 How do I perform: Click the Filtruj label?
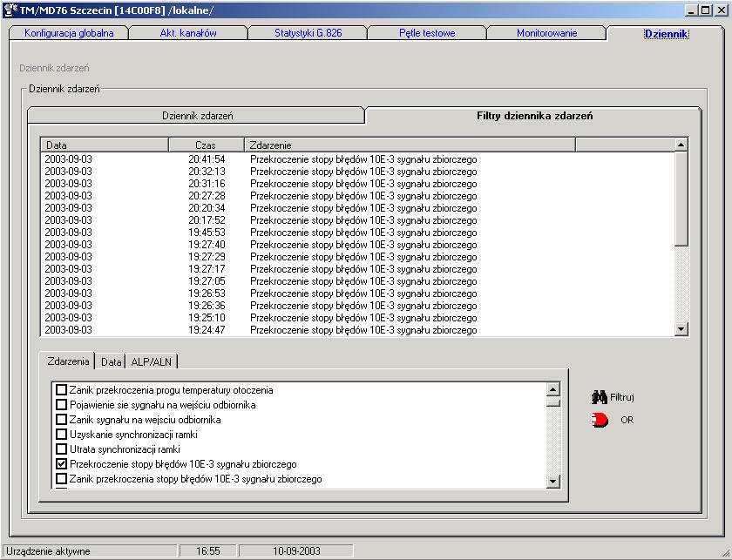click(622, 398)
